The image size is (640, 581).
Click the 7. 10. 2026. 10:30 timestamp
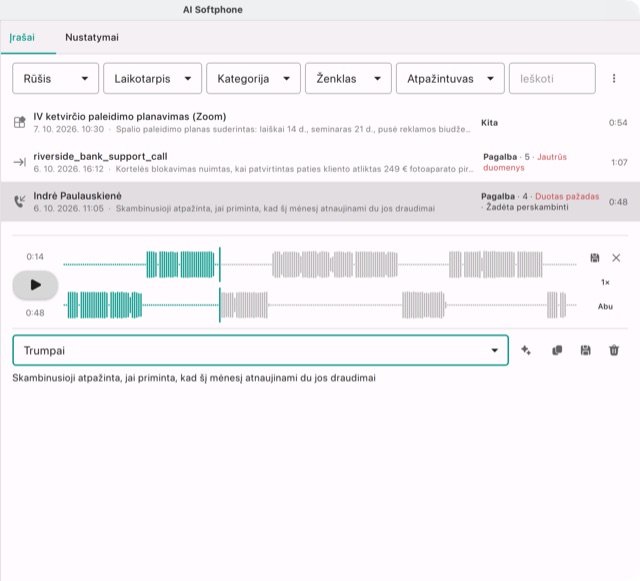click(x=69, y=129)
